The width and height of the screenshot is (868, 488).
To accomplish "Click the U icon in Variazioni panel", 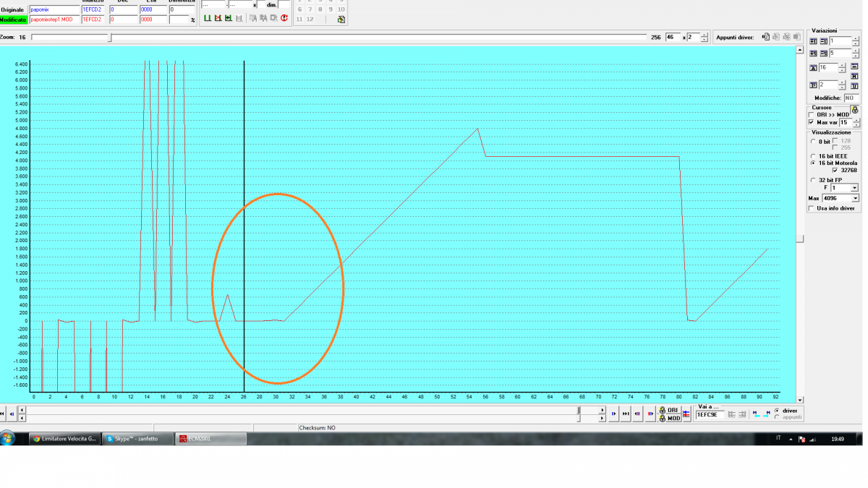I will (x=854, y=86).
